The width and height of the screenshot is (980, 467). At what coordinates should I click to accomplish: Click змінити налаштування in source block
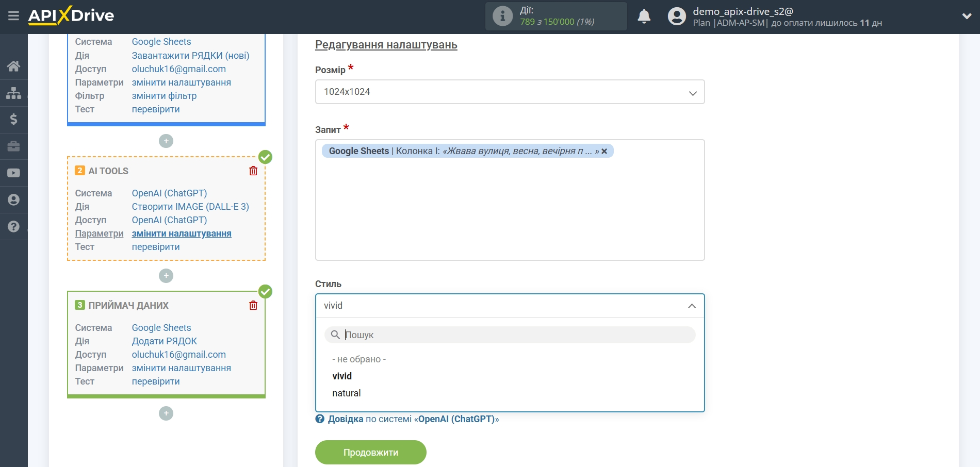click(x=181, y=82)
